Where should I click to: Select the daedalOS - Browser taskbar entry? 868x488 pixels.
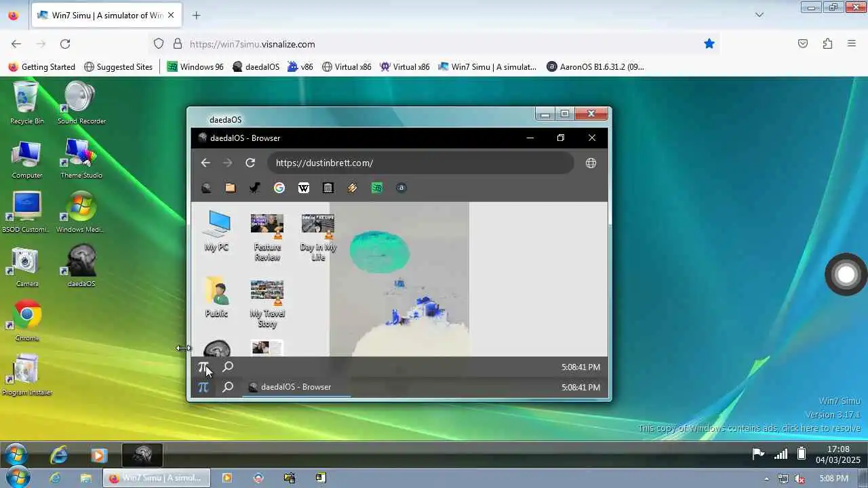[296, 387]
